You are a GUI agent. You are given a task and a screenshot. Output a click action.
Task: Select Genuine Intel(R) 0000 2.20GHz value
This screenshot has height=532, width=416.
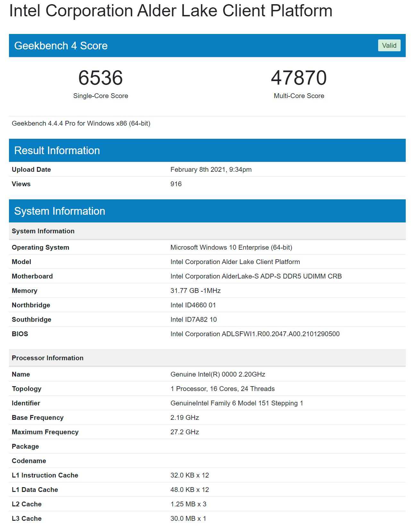coord(218,374)
